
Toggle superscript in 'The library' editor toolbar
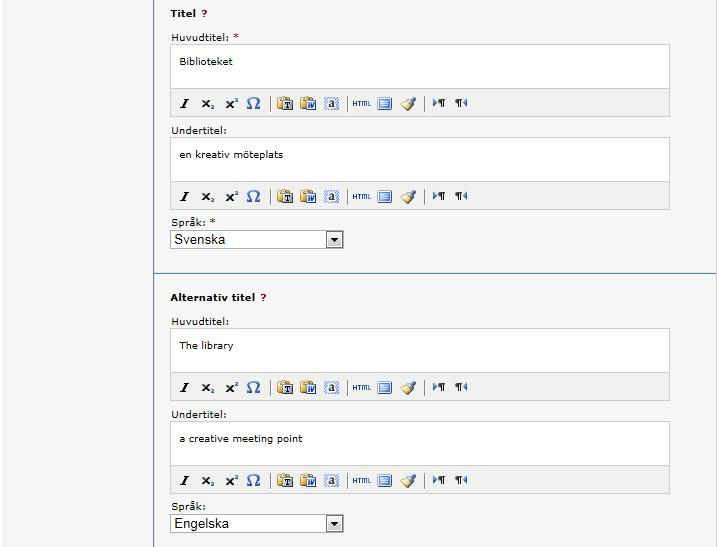pyautogui.click(x=231, y=388)
